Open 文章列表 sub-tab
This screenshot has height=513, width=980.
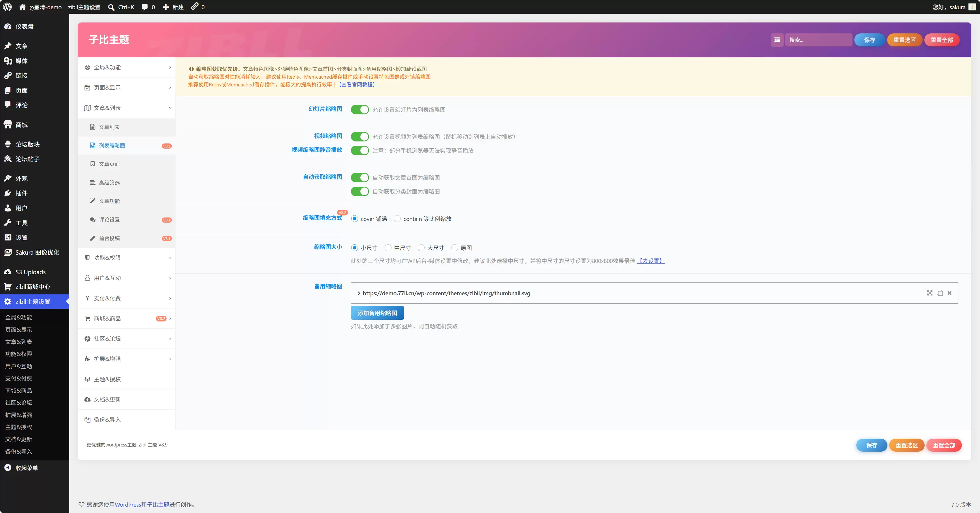point(127,127)
